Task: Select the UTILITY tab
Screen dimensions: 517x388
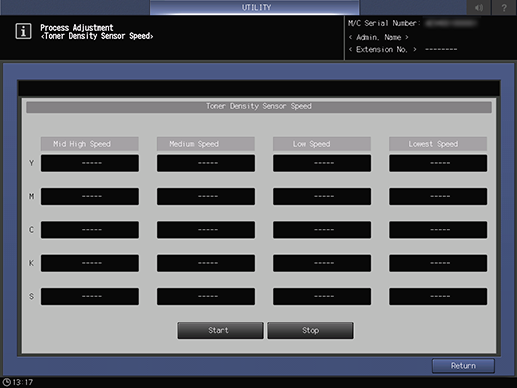Action: [x=255, y=7]
